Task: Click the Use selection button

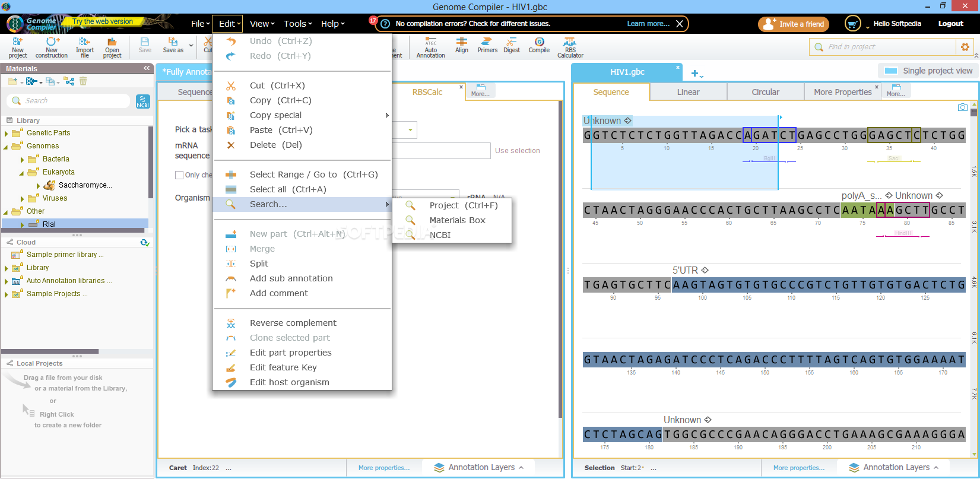Action: click(x=518, y=151)
